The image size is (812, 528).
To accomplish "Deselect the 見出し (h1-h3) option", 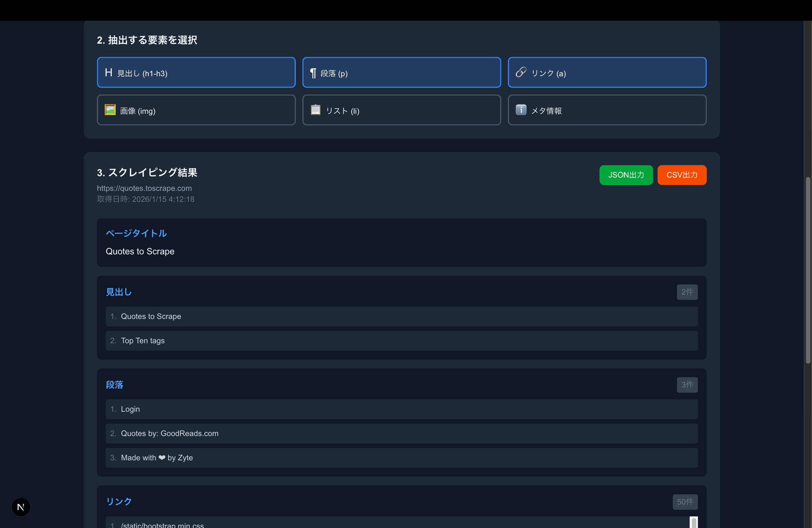I will 196,73.
